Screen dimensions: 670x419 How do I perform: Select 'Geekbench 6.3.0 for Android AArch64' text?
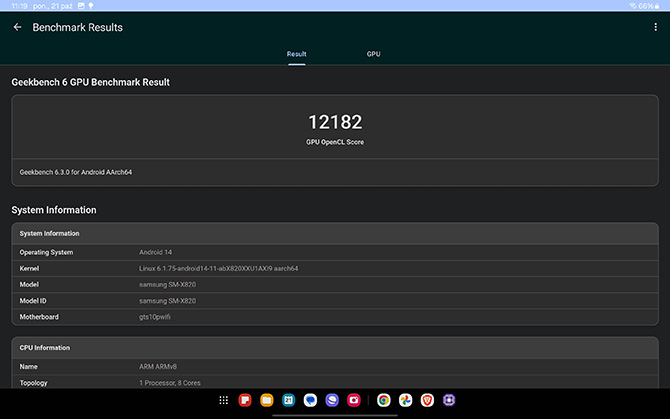click(x=76, y=172)
